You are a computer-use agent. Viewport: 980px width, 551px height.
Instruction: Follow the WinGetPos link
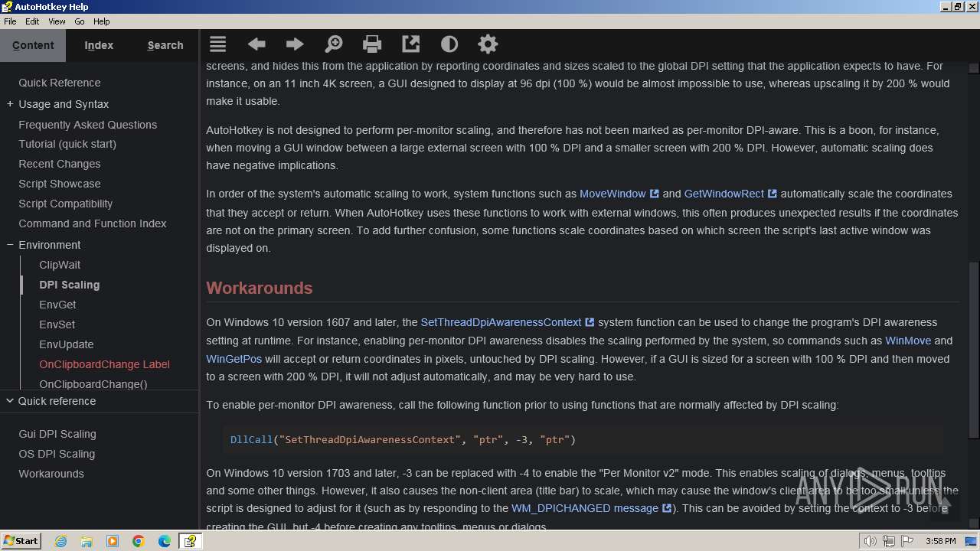pos(234,358)
